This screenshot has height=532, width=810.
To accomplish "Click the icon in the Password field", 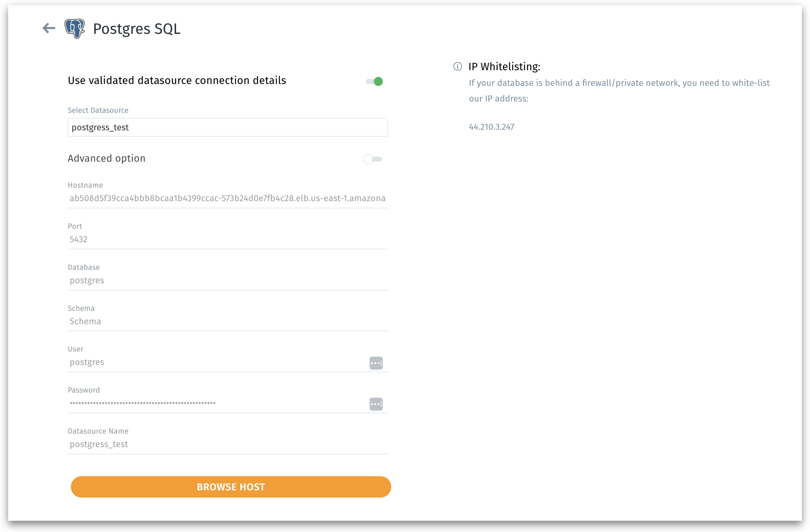I will (x=376, y=404).
